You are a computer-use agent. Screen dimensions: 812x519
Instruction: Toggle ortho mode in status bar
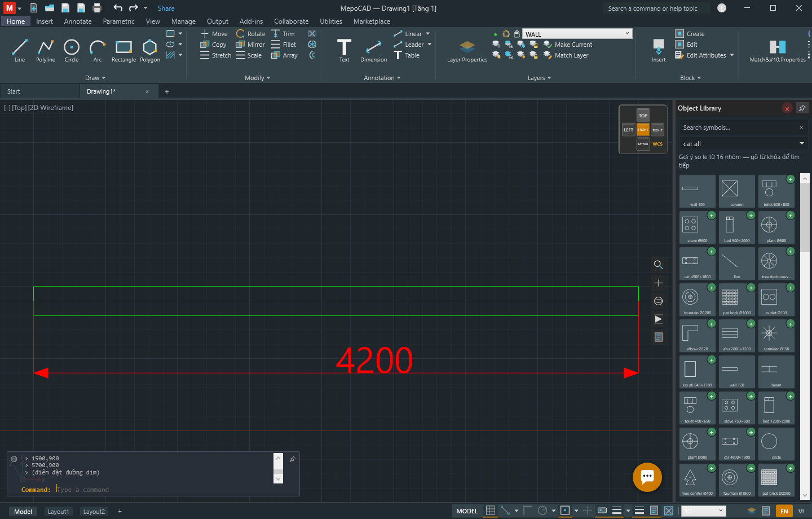point(527,511)
